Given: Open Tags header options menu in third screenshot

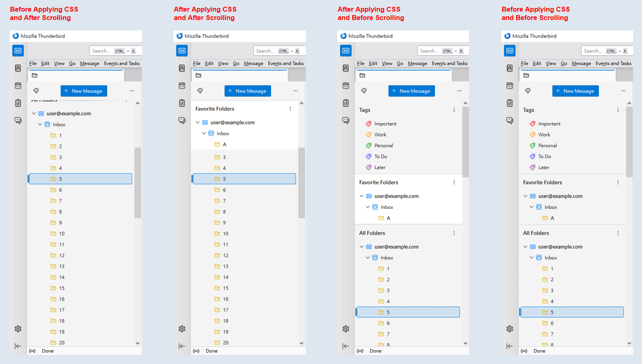Looking at the screenshot, I should pyautogui.click(x=454, y=110).
